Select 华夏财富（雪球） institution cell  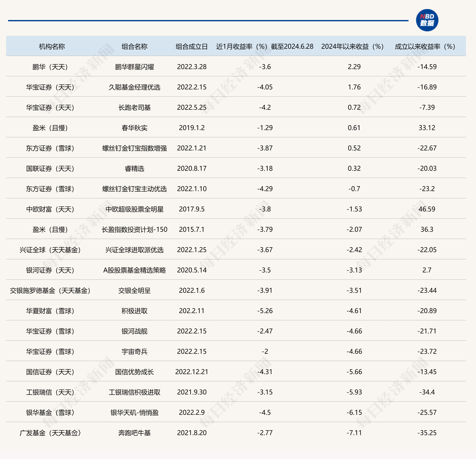[50, 311]
